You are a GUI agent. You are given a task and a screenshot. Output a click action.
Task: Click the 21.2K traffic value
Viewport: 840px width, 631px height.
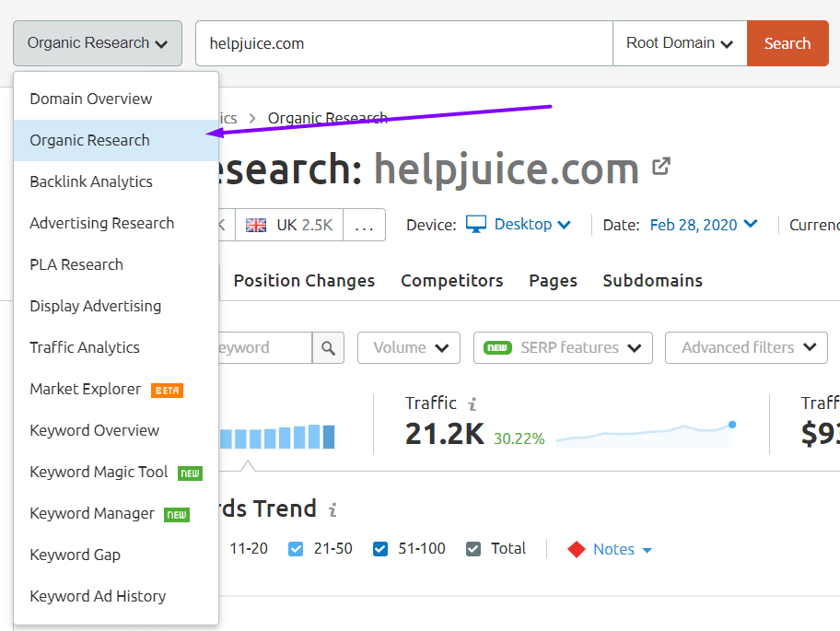coord(445,434)
